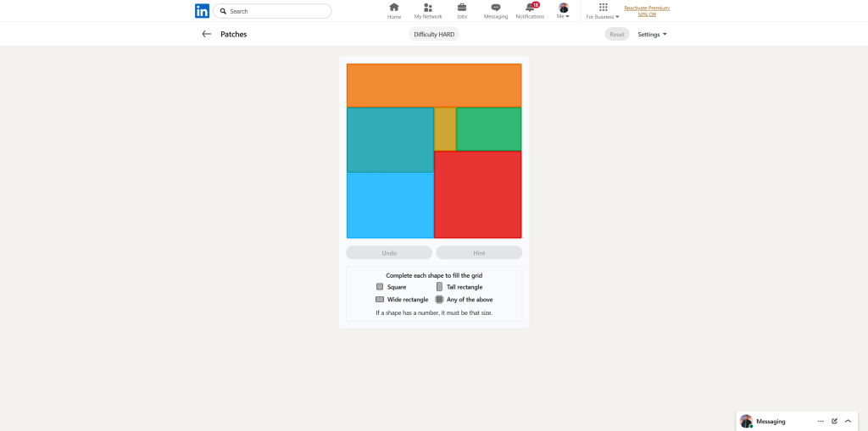Click the LinkedIn logo
The width and height of the screenshot is (868, 431).
202,11
